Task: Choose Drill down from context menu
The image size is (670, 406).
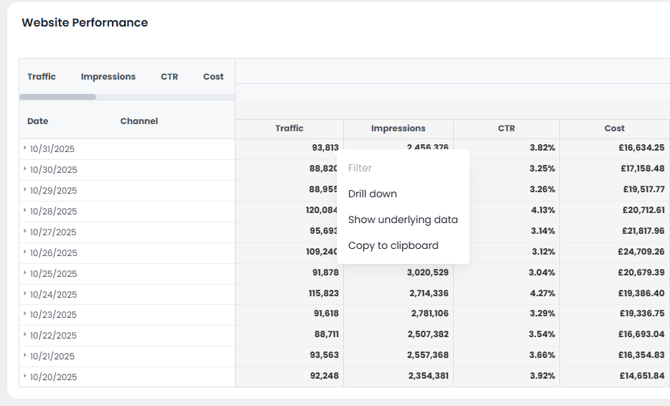Action: (372, 194)
